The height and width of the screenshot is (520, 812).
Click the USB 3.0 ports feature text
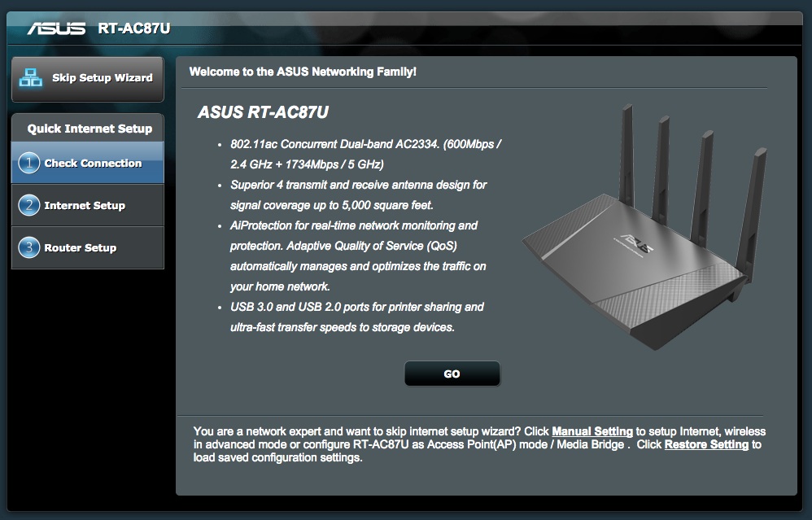click(357, 317)
